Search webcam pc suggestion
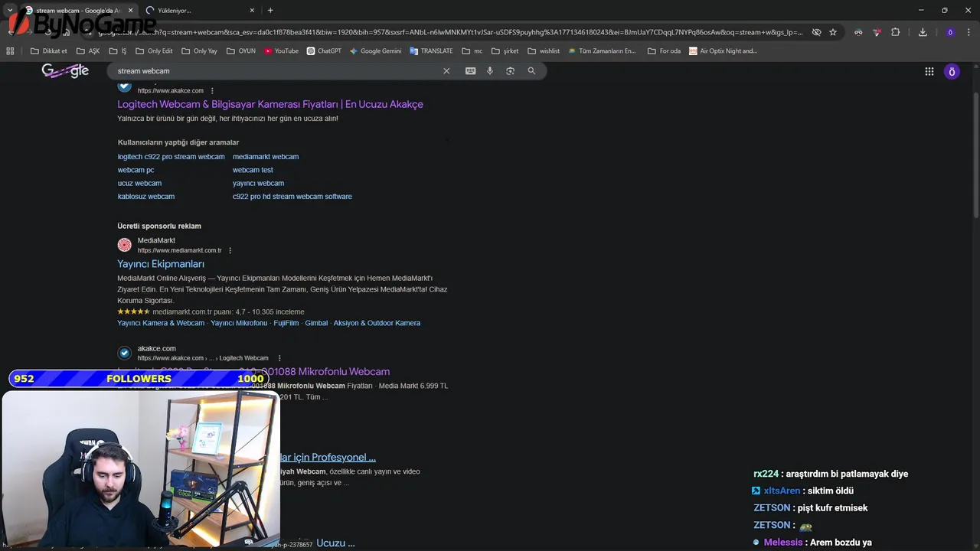Screen dimensions: 980x551 136,170
